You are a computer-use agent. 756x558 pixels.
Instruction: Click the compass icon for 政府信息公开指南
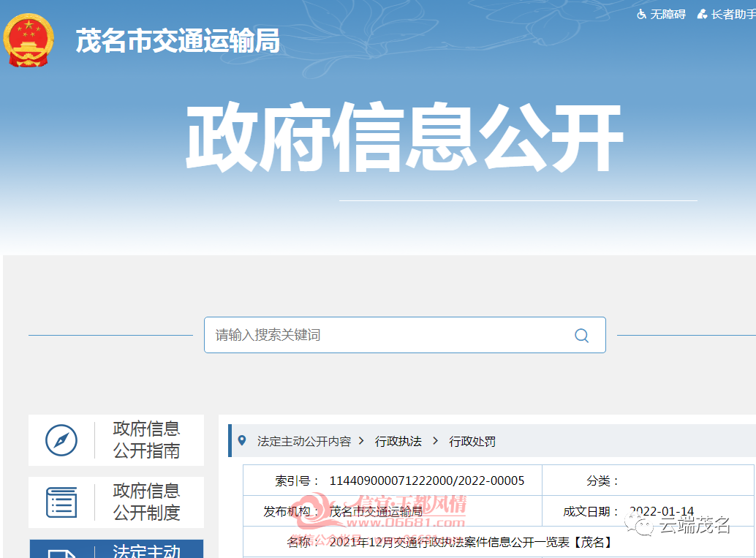click(61, 440)
